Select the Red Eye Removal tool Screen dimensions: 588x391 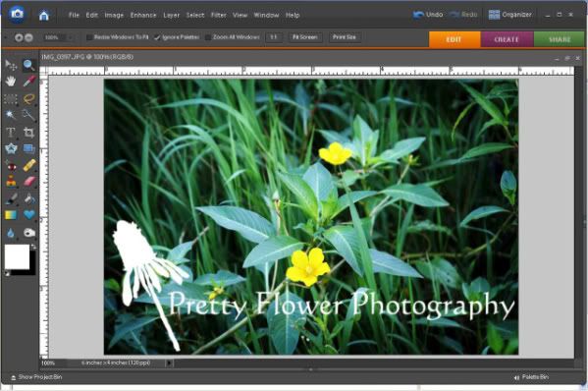pos(11,165)
